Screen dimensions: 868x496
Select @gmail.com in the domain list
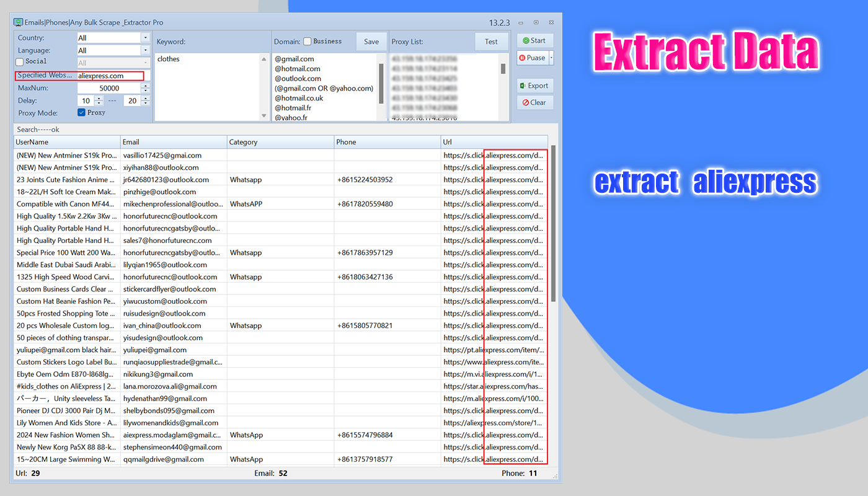pos(294,59)
